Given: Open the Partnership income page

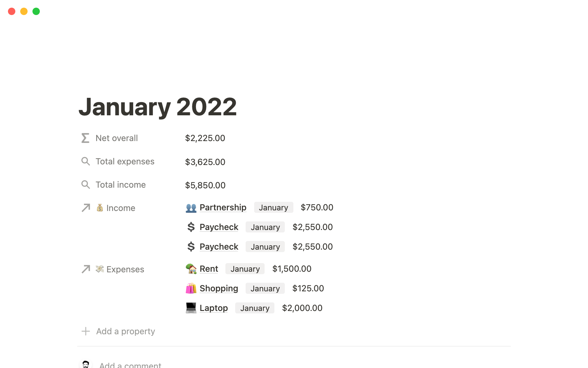Looking at the screenshot, I should pos(223,208).
